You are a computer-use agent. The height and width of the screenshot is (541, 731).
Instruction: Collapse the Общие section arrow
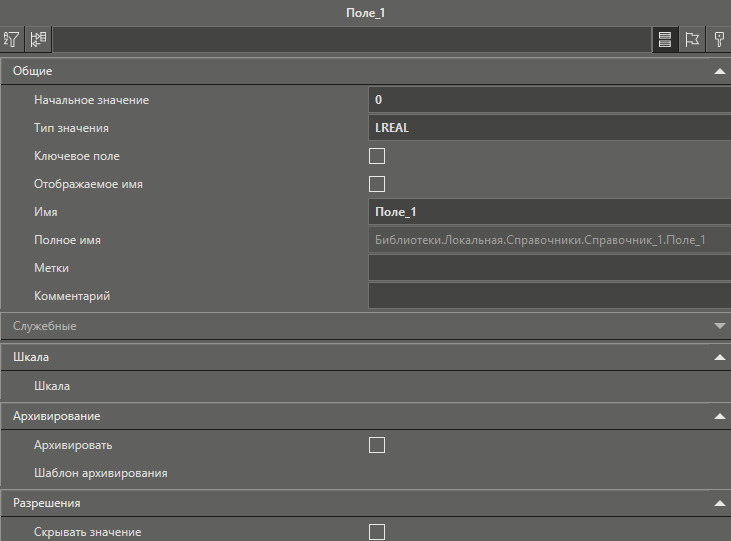(718, 72)
